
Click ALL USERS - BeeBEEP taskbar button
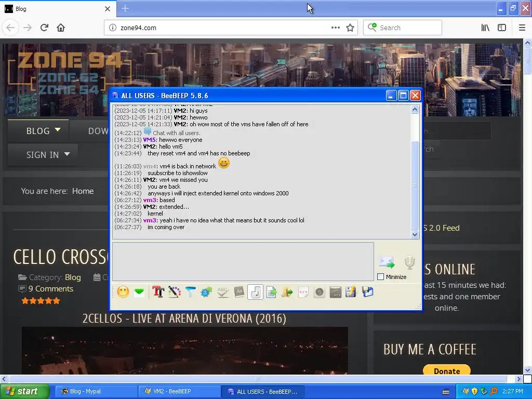(262, 392)
